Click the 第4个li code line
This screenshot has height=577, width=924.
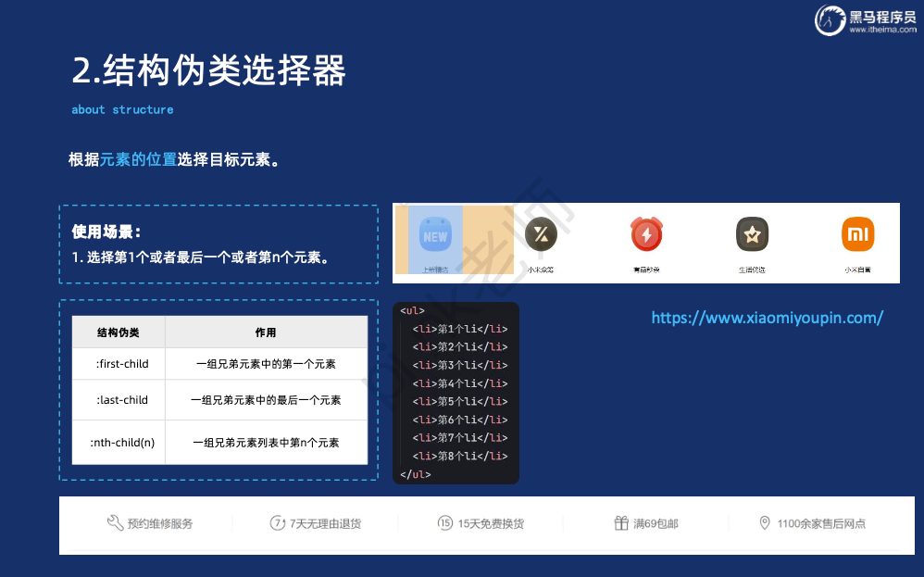point(459,383)
